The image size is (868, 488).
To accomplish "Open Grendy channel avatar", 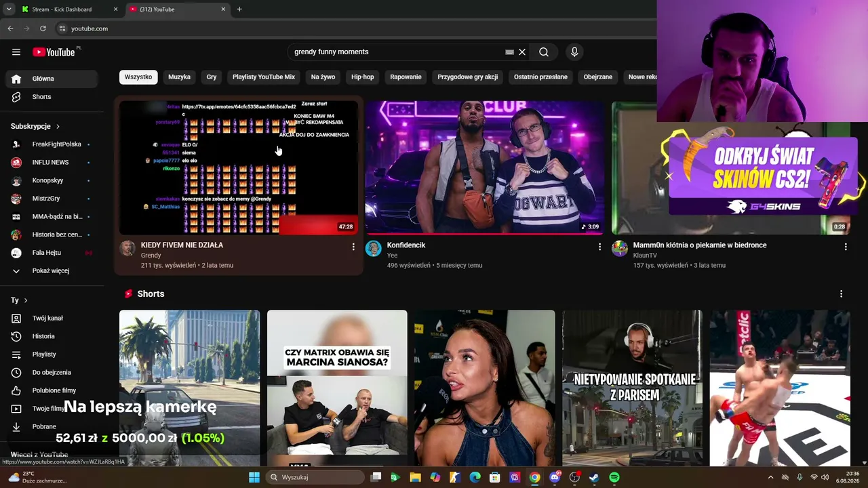I will (127, 248).
